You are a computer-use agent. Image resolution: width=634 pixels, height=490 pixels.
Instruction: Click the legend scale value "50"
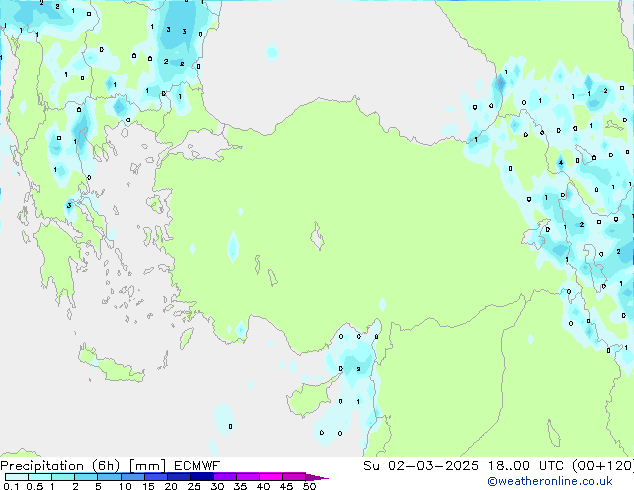coord(309,486)
